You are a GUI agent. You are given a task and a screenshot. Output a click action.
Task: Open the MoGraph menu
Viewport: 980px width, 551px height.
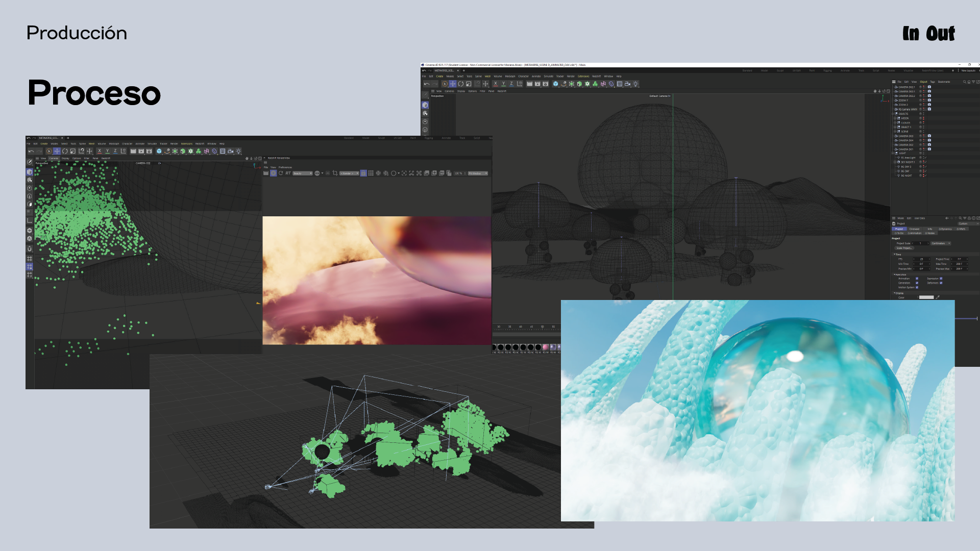[509, 77]
